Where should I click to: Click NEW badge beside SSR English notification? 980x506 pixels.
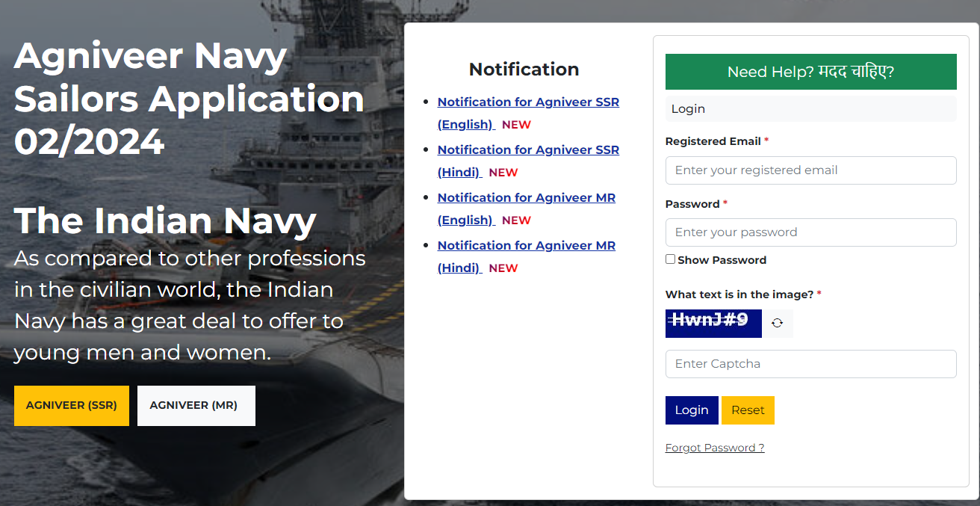(x=516, y=125)
